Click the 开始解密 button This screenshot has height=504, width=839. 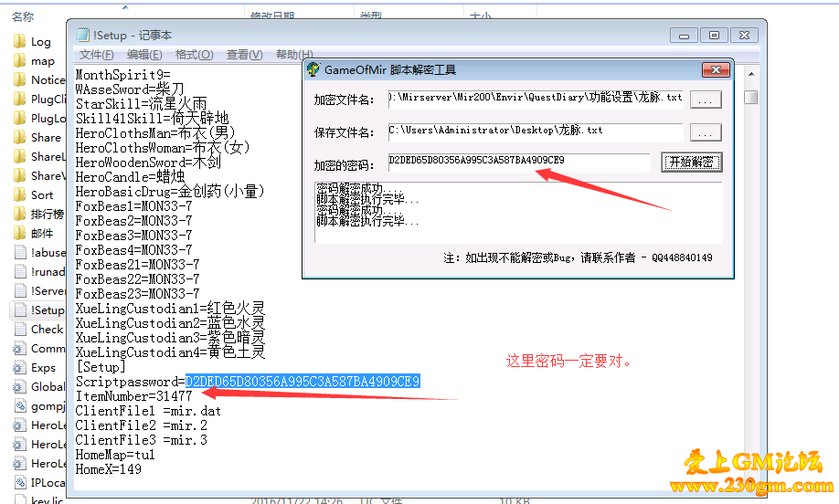tap(692, 162)
